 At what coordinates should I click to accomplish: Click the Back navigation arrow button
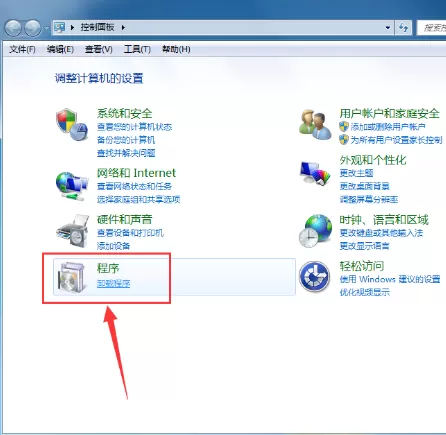tap(13, 28)
